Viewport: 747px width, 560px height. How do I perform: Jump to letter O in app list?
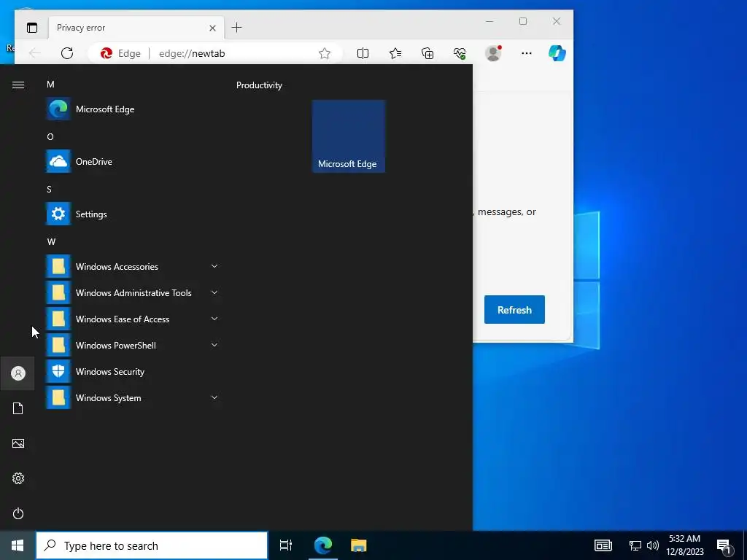click(50, 136)
